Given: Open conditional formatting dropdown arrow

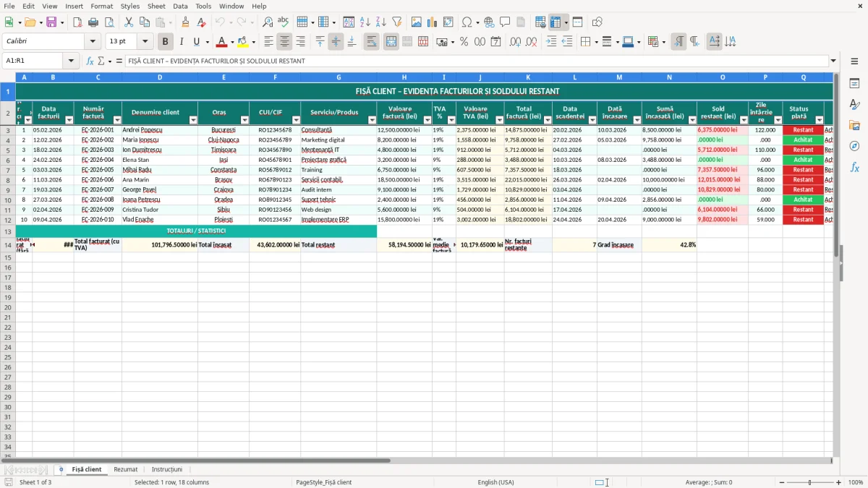Looking at the screenshot, I should 663,42.
